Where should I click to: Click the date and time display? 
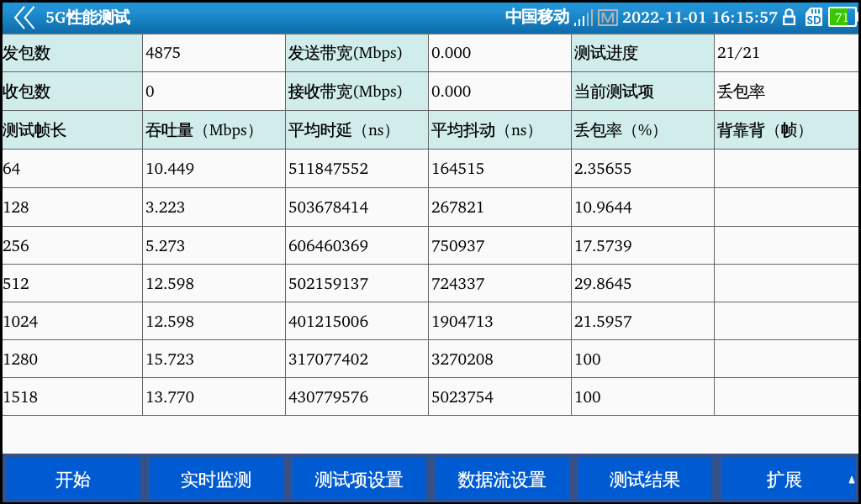tap(700, 18)
